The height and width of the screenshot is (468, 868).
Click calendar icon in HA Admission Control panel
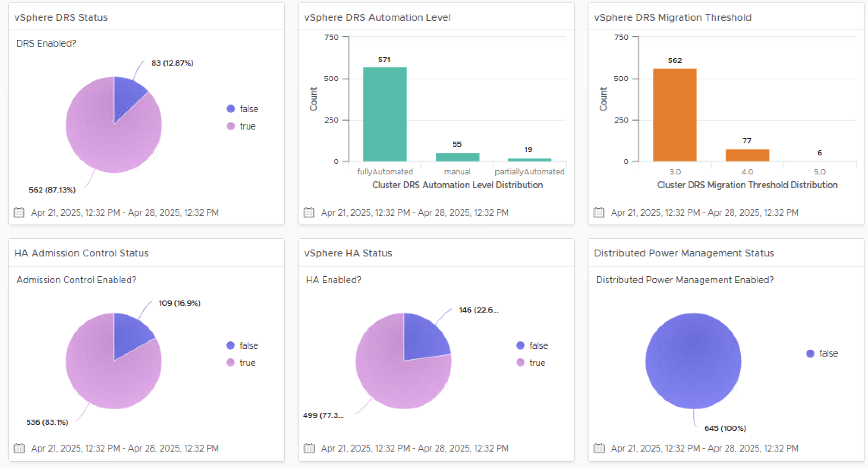(19, 448)
